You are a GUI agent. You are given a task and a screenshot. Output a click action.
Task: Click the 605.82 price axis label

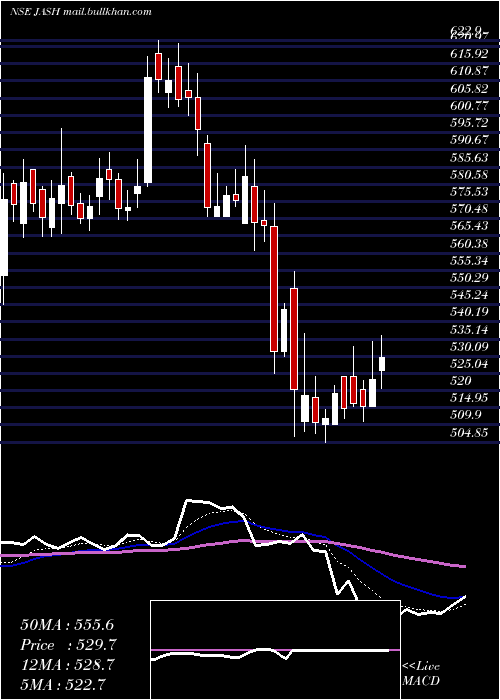[468, 88]
